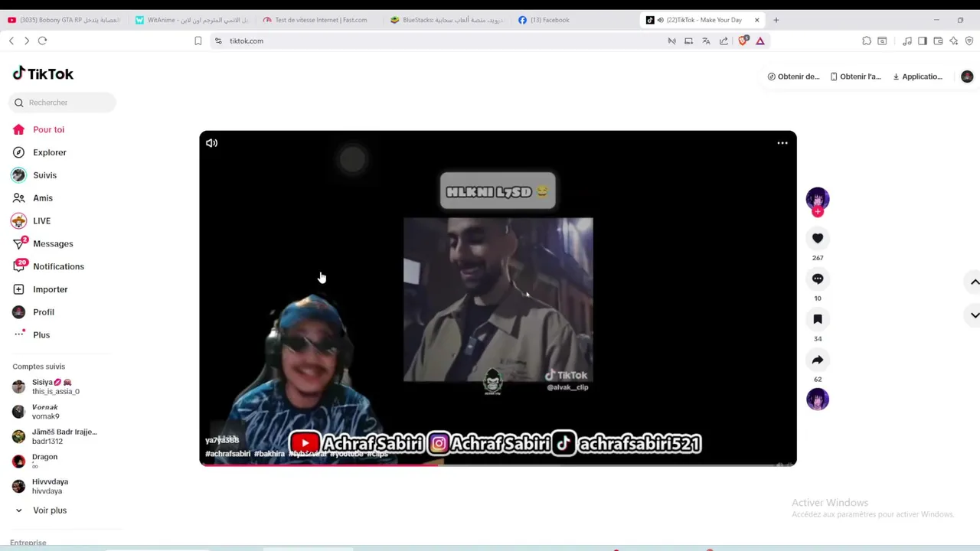Image resolution: width=980 pixels, height=551 pixels.
Task: Click the #achrafsabiri hashtag
Action: click(227, 454)
